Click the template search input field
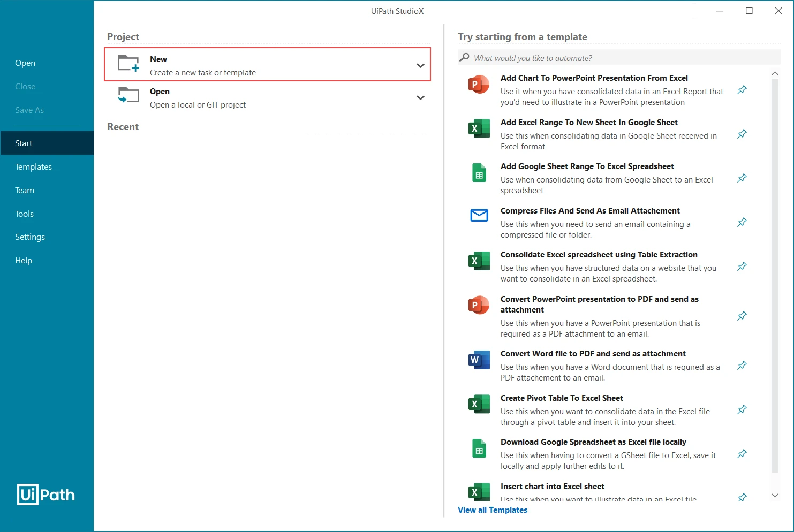The width and height of the screenshot is (794, 532). tap(619, 58)
